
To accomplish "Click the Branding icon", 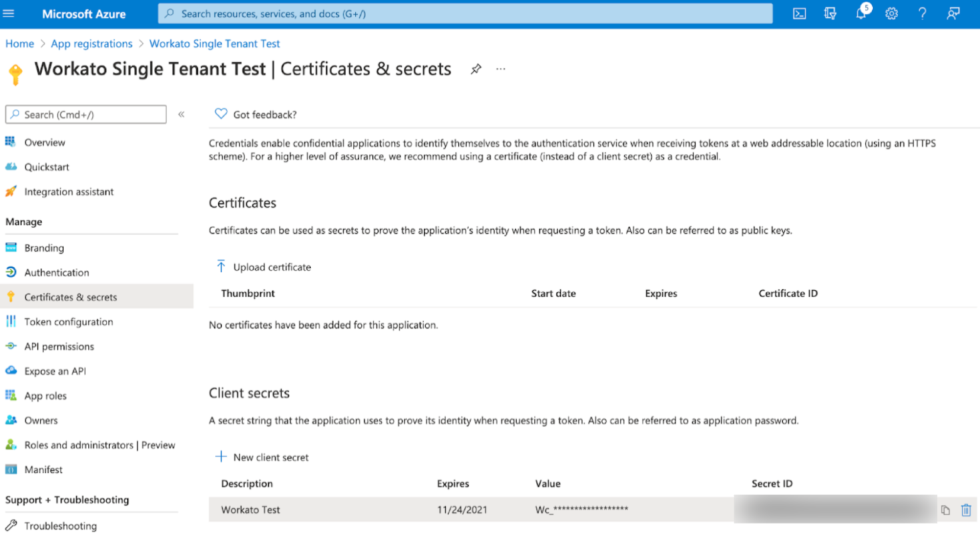I will coord(11,248).
